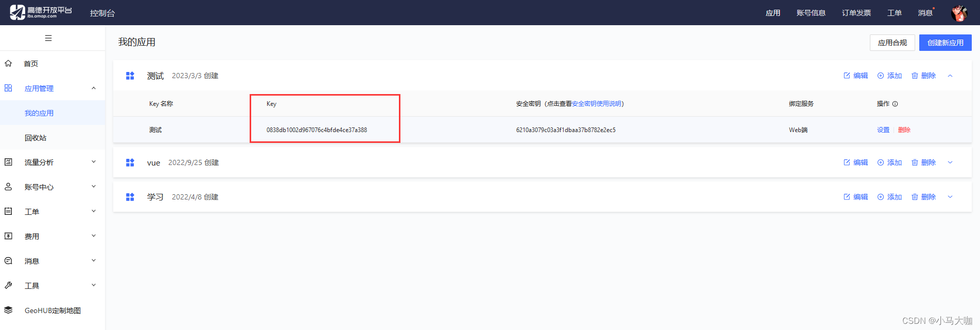Open GeoHUB定制地图 in sidebar
This screenshot has height=330, width=980.
[52, 310]
